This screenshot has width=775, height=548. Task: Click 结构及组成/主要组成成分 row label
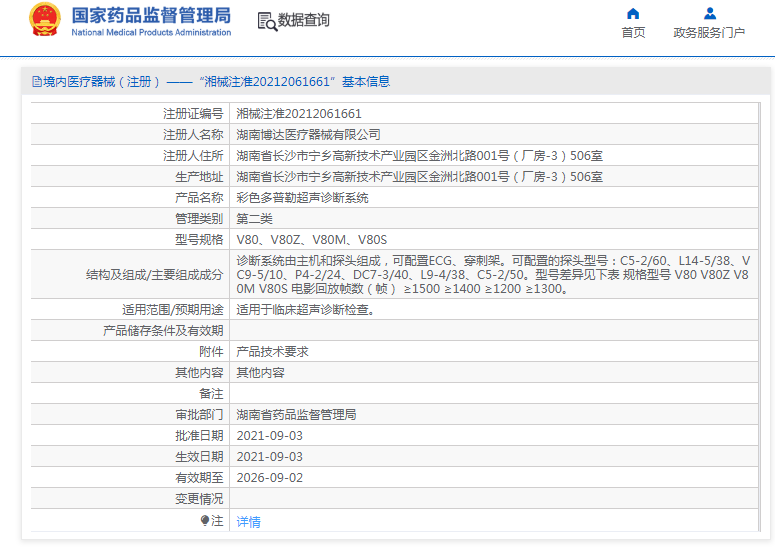tap(155, 275)
